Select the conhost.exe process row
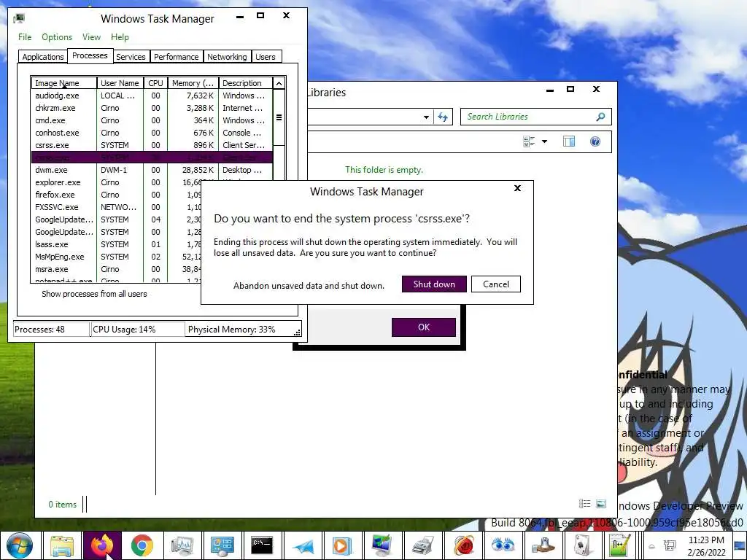This screenshot has width=747, height=560. click(x=152, y=133)
